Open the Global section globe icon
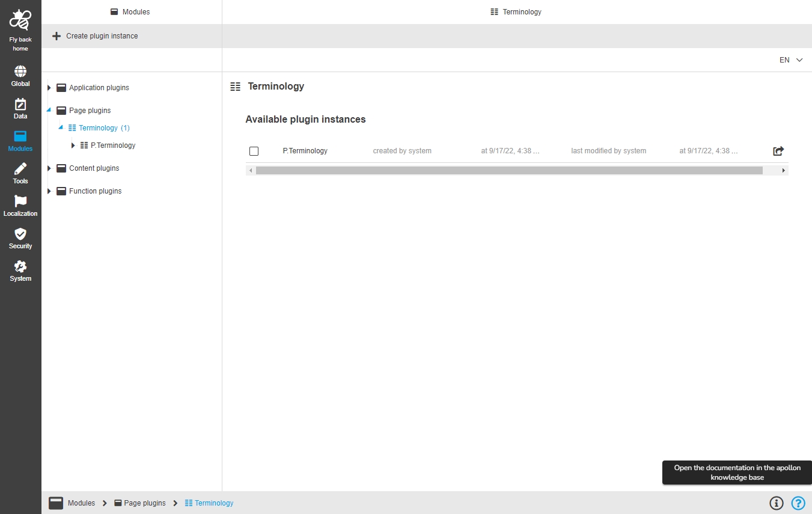Screen dimensions: 812x514 (x=20, y=72)
